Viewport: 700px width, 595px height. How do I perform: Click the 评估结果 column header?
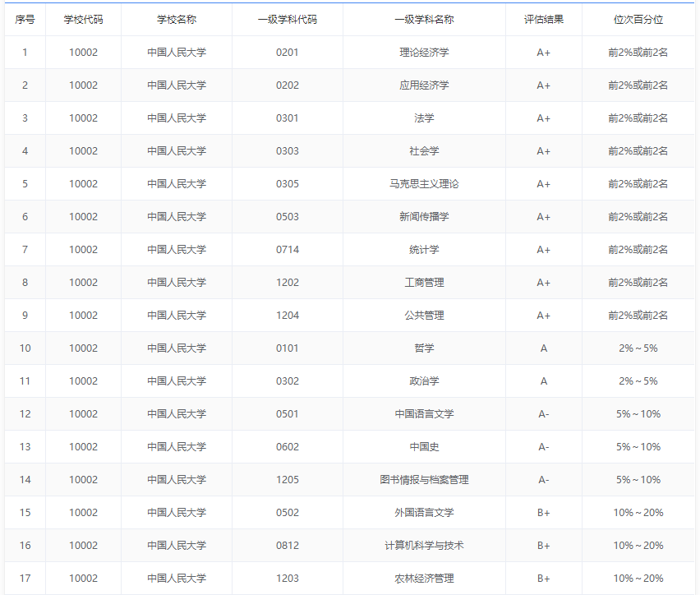pos(544,20)
